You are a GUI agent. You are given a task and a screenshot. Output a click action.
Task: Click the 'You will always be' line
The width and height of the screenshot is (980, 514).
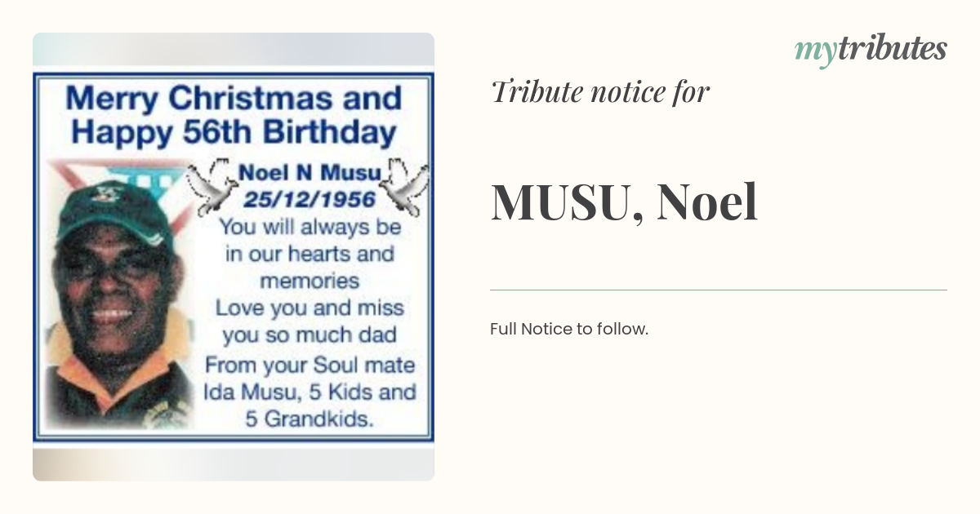pyautogui.click(x=309, y=226)
